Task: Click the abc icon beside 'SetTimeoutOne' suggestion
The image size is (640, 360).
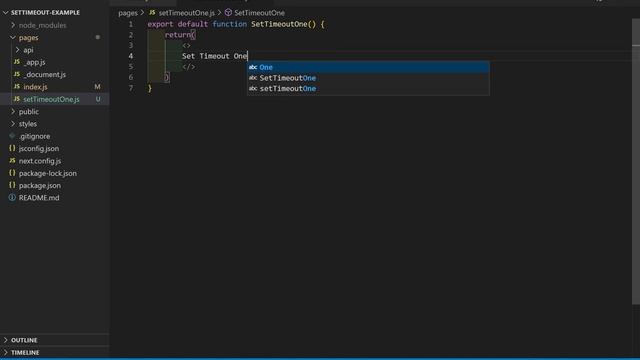Action: pyautogui.click(x=253, y=78)
